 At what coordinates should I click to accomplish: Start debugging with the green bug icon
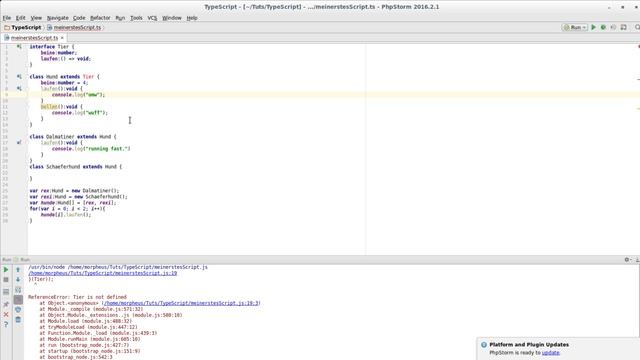[x=603, y=27]
